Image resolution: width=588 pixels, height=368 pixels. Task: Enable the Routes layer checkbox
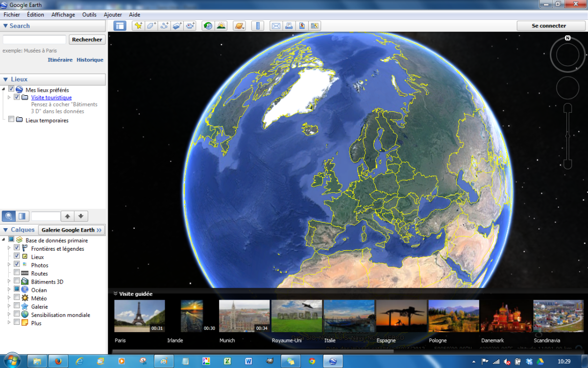pyautogui.click(x=17, y=273)
